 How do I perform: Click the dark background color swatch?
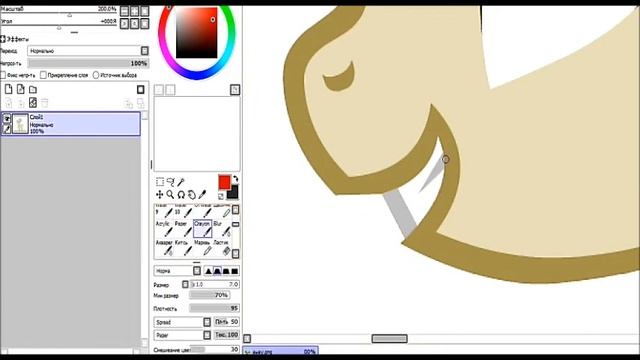point(233,193)
